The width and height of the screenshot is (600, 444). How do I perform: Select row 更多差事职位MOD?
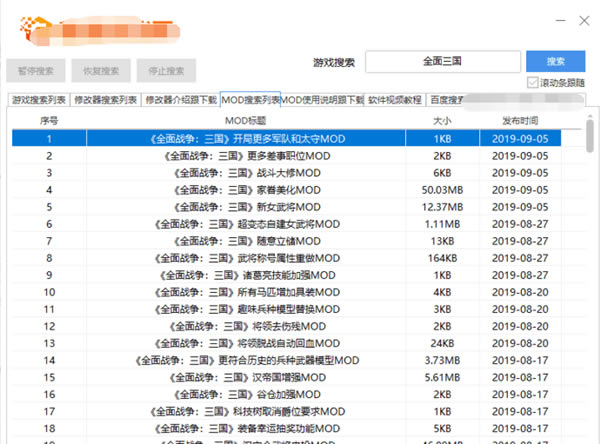pyautogui.click(x=286, y=156)
